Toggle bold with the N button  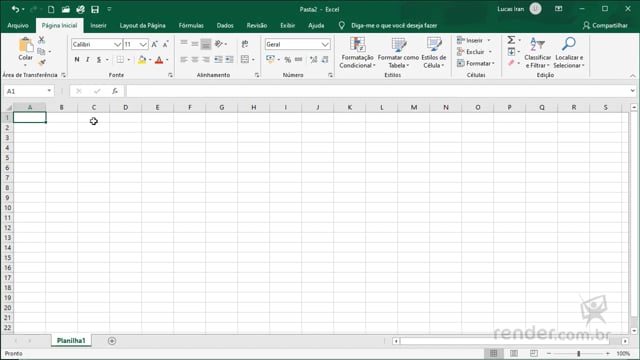77,60
